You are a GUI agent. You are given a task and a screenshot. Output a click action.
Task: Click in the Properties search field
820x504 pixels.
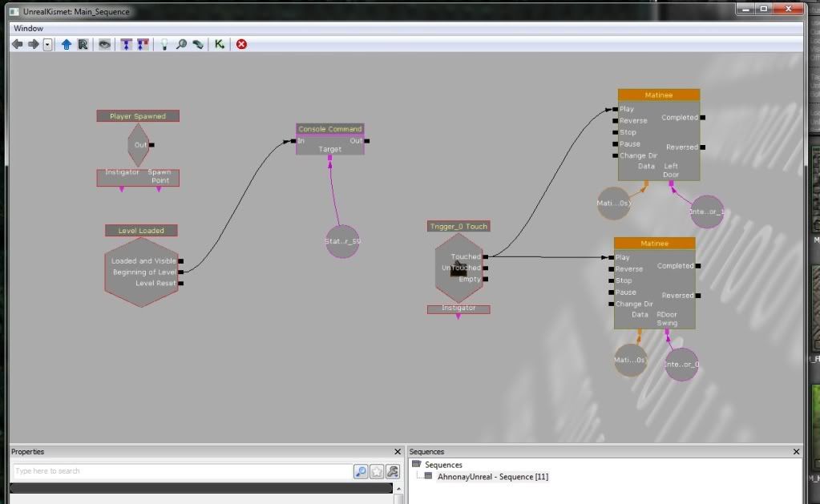(181, 471)
